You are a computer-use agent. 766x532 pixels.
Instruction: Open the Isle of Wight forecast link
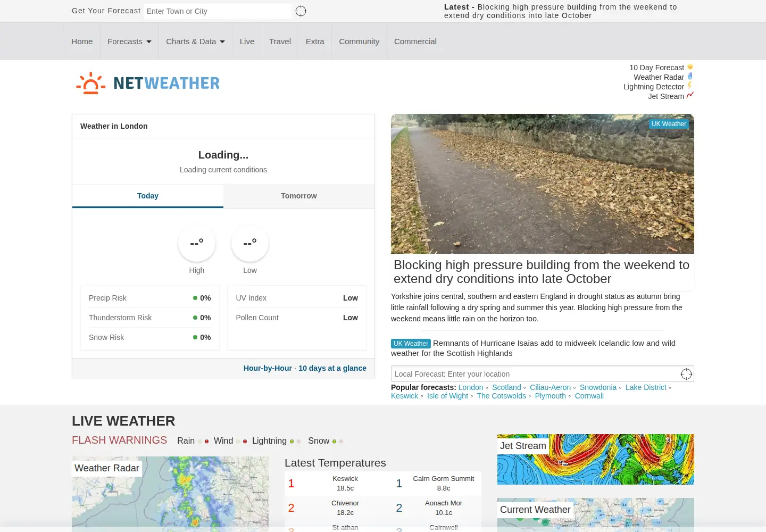(x=447, y=396)
